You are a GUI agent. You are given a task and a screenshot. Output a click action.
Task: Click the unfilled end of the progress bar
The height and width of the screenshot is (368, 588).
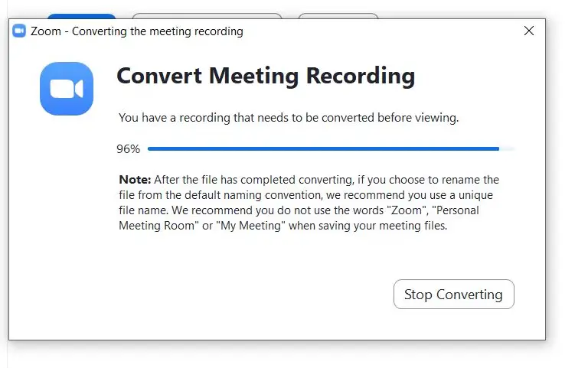pos(507,148)
